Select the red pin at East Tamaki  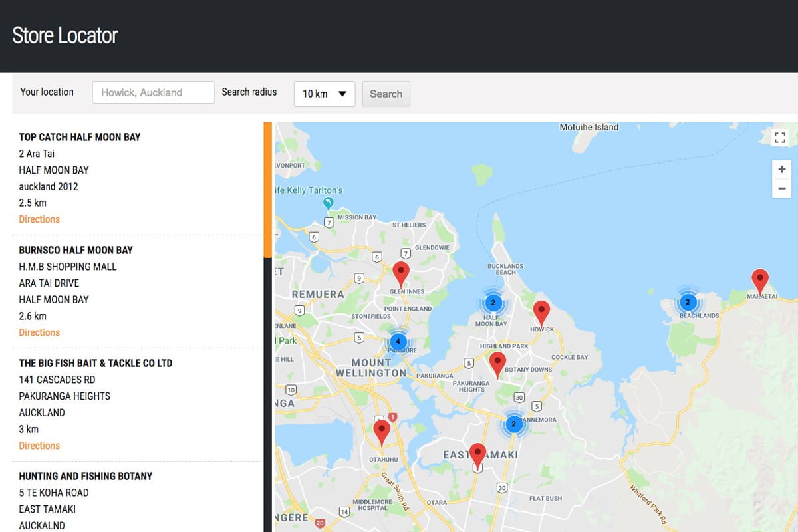click(477, 456)
